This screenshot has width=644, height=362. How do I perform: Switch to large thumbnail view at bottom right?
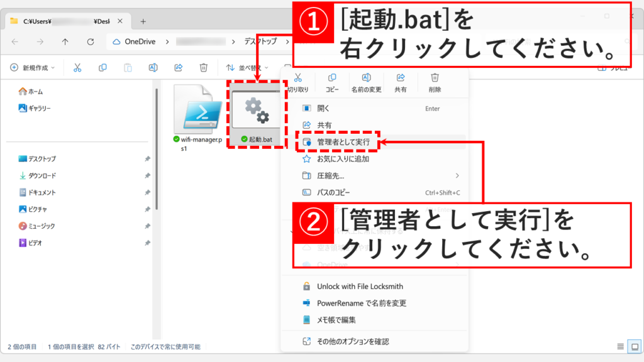(x=634, y=346)
